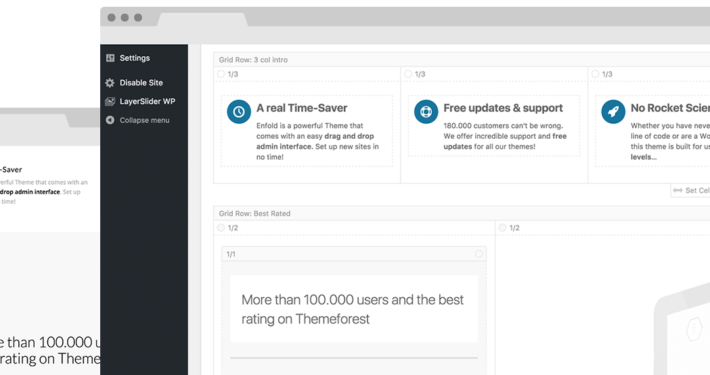Click the Collapse menu arrow icon
This screenshot has height=375, width=710.
[110, 120]
